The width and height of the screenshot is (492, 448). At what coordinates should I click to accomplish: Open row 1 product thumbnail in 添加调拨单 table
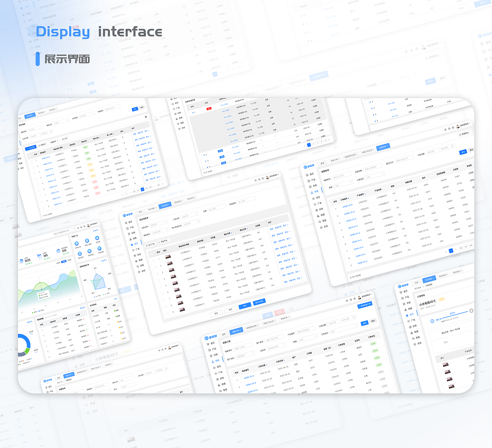[x=168, y=257]
